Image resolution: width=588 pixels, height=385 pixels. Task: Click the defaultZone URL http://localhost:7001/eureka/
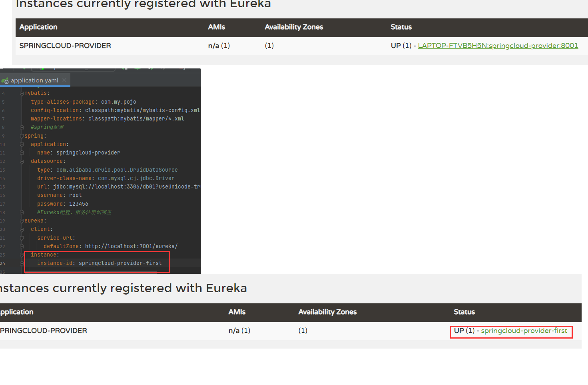(132, 247)
